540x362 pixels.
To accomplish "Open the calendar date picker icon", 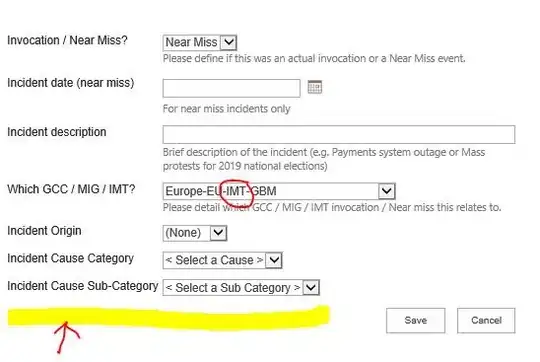I will [x=314, y=87].
